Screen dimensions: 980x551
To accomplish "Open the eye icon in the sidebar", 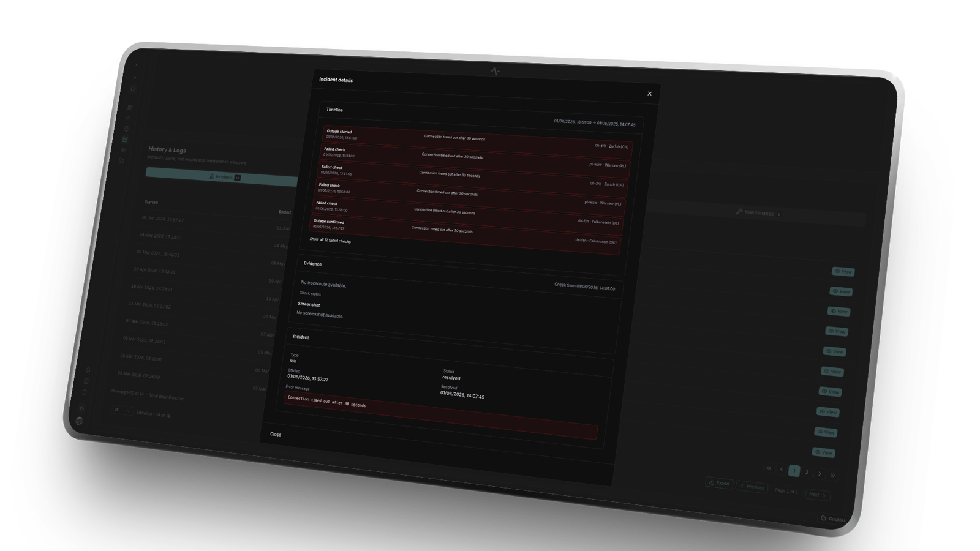I will [123, 149].
